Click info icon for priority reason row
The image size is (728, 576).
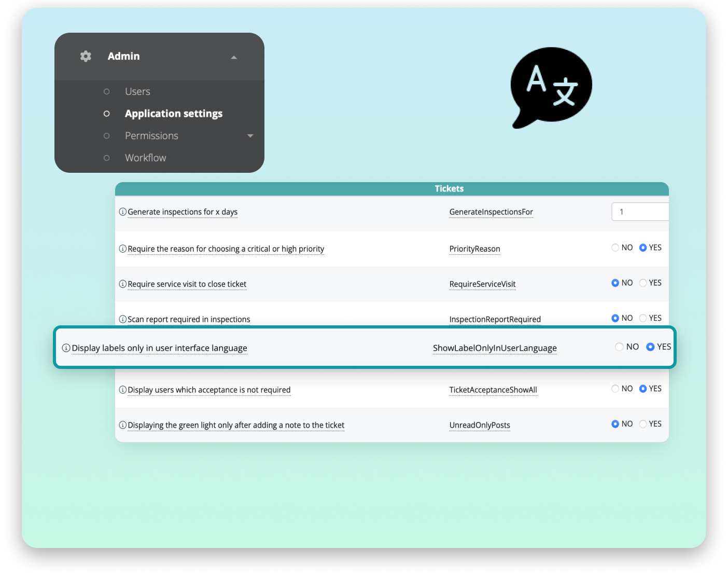123,249
